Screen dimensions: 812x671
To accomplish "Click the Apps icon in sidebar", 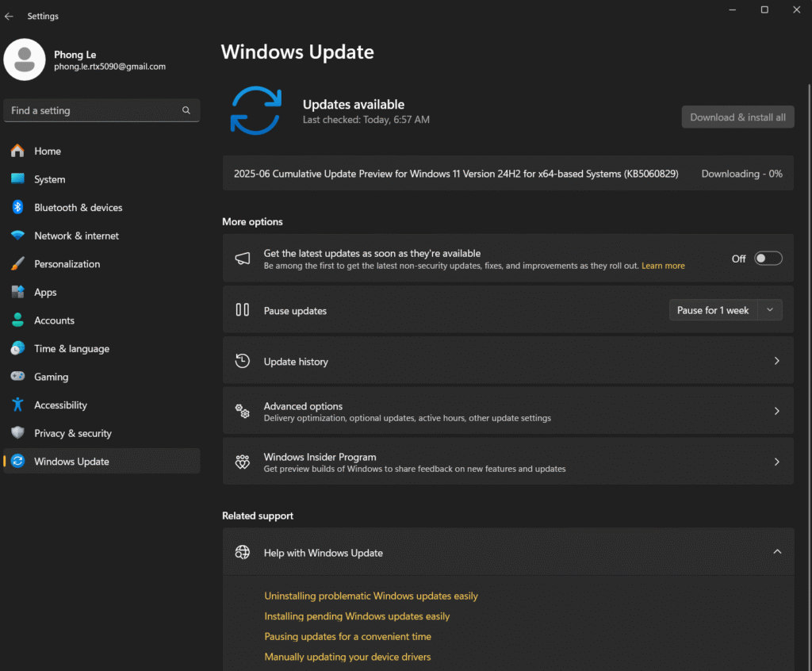I will click(x=17, y=292).
